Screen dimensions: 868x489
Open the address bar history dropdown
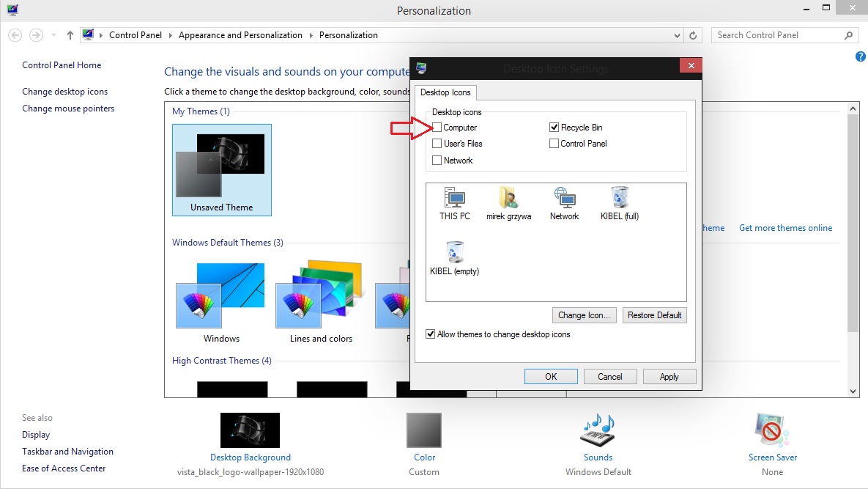click(x=677, y=35)
